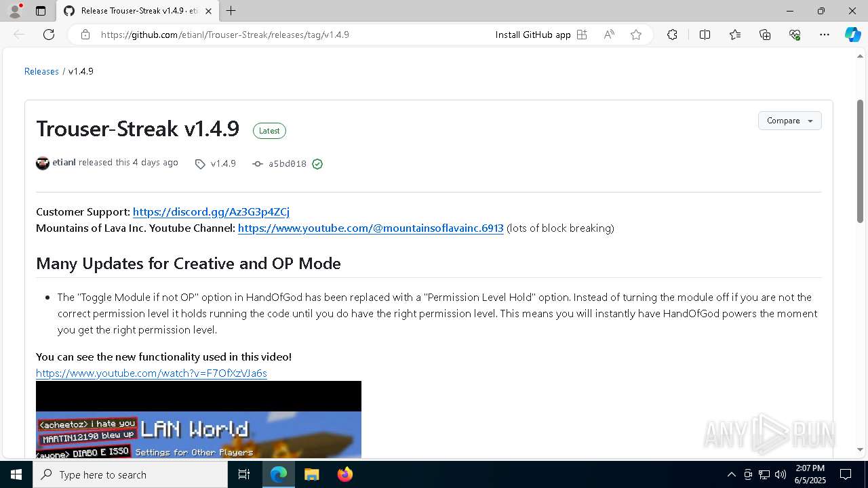Viewport: 868px width, 488px height.
Task: Open the Settings and more menu
Action: click(x=825, y=35)
